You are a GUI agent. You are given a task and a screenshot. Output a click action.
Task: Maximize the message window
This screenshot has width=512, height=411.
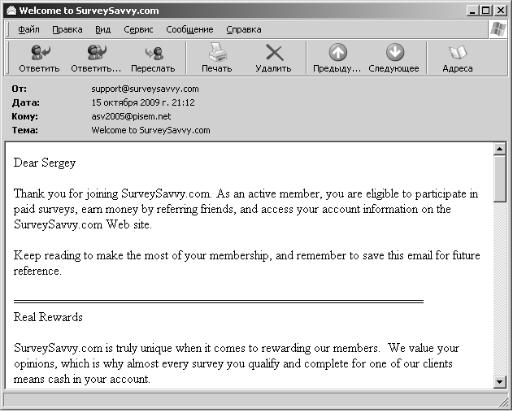tap(486, 11)
